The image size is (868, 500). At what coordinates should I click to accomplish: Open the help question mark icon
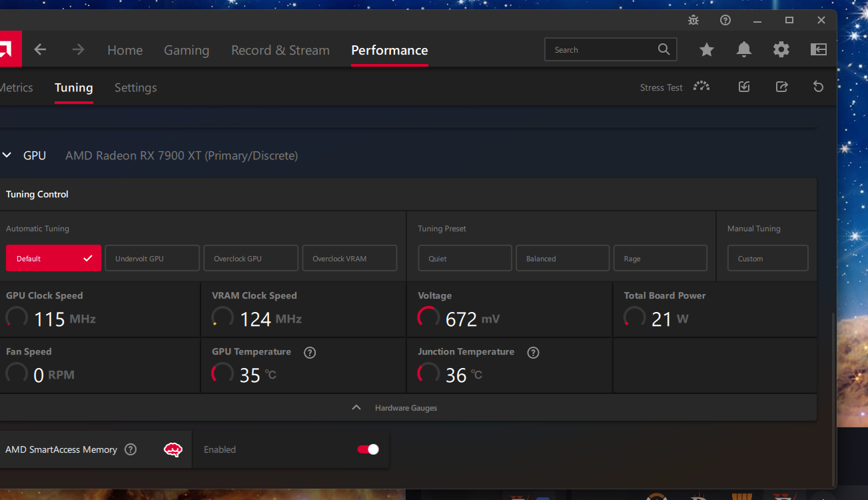[x=725, y=20]
